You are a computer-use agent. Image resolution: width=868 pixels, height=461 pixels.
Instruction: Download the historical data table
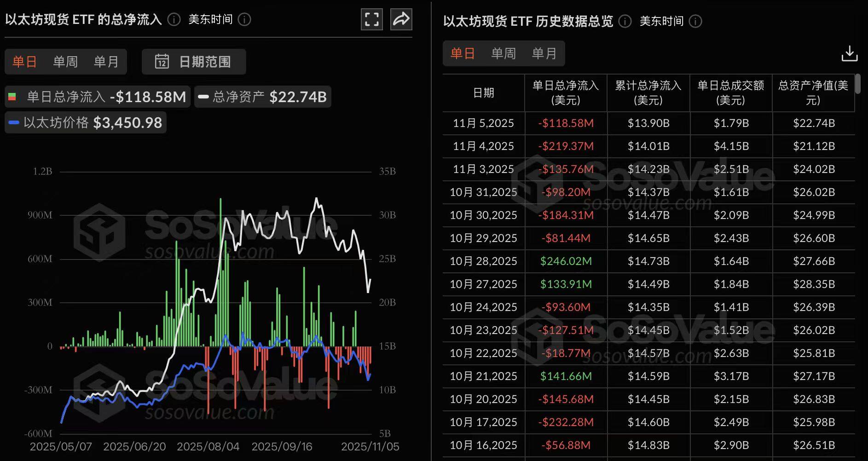click(849, 53)
